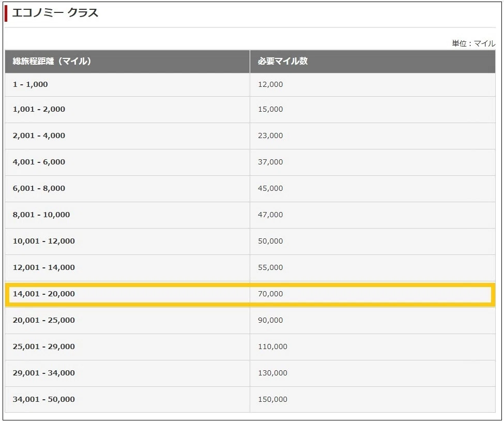Image resolution: width=504 pixels, height=422 pixels.
Task: Select the 必要マイル数 column header
Action: click(373, 61)
